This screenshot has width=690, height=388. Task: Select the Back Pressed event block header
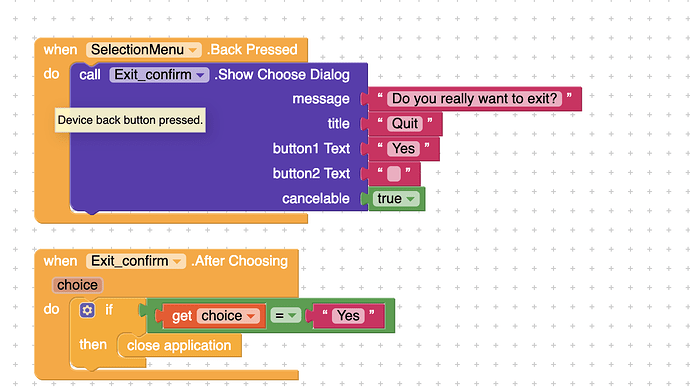pyautogui.click(x=171, y=50)
